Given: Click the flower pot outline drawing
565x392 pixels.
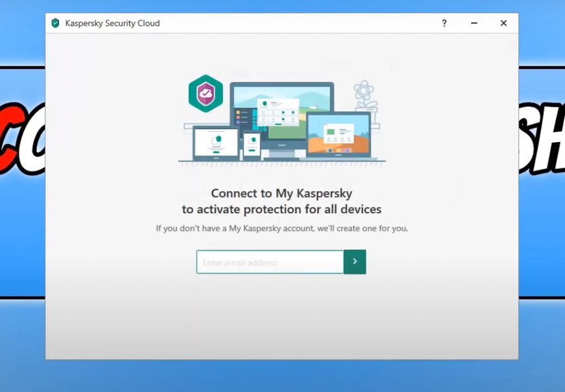Looking at the screenshot, I should (x=365, y=97).
